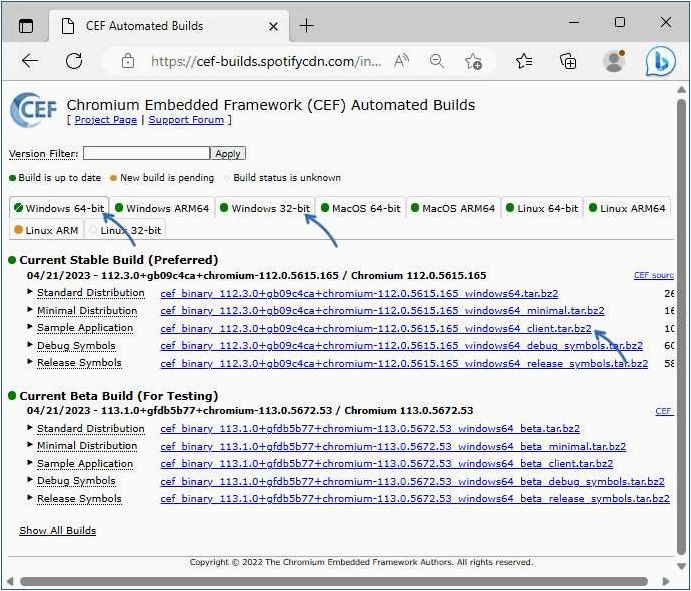Select the Linux 64-bit tab
The width and height of the screenshot is (691, 591).
(x=542, y=208)
